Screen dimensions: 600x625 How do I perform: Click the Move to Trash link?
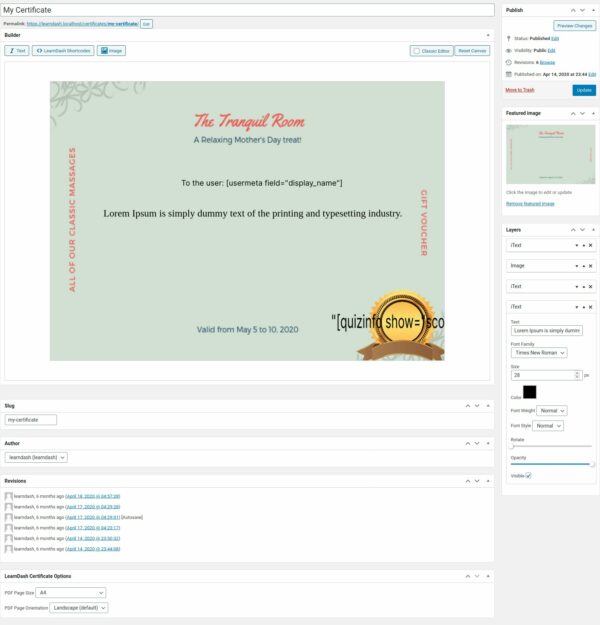(522, 89)
